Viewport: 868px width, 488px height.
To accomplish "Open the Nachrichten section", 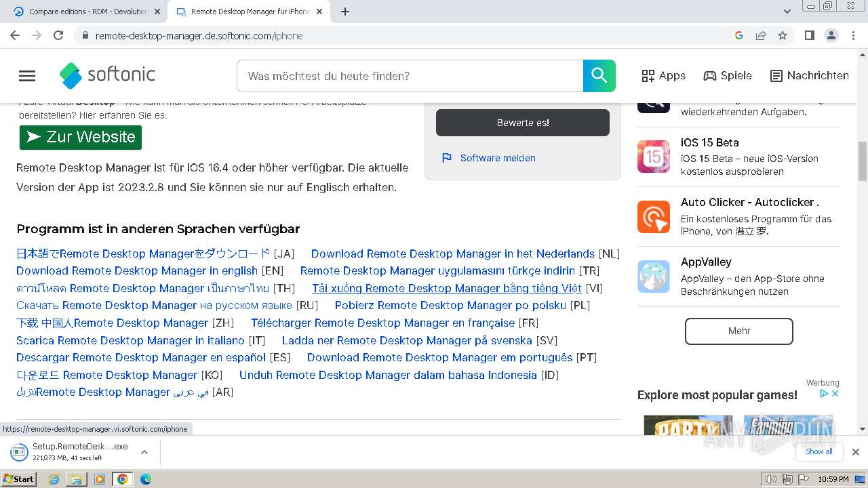I will coord(810,76).
